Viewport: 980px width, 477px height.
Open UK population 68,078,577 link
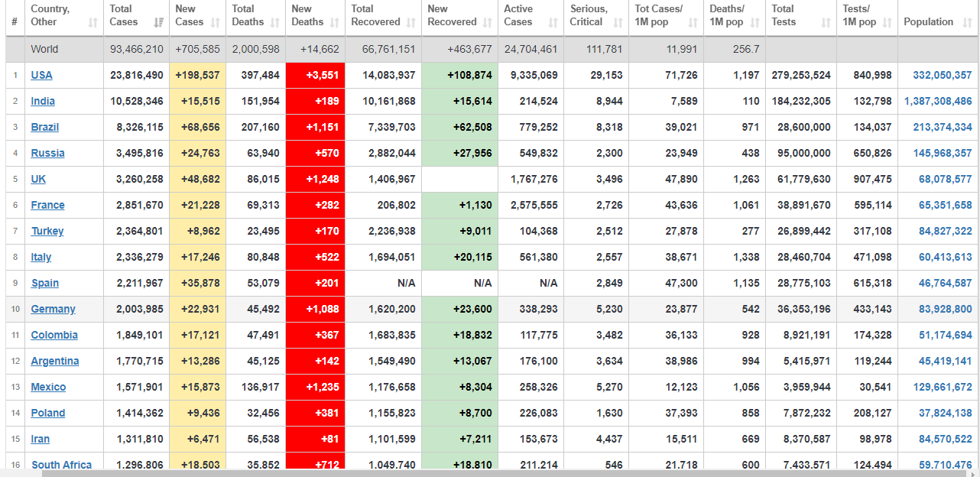coord(946,179)
